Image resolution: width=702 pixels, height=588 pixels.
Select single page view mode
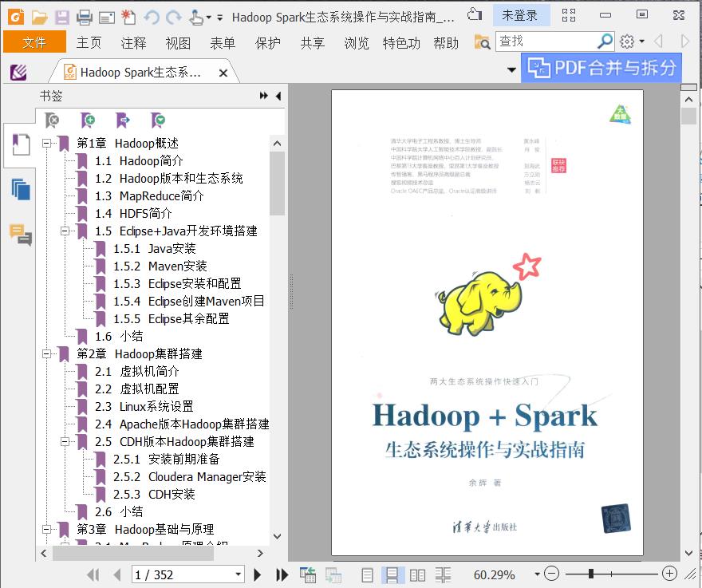click(367, 575)
